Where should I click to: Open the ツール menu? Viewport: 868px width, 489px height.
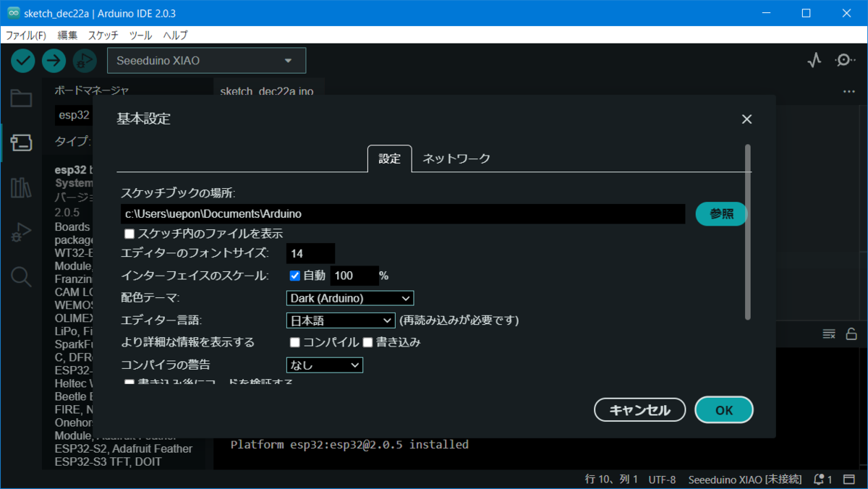tap(140, 35)
